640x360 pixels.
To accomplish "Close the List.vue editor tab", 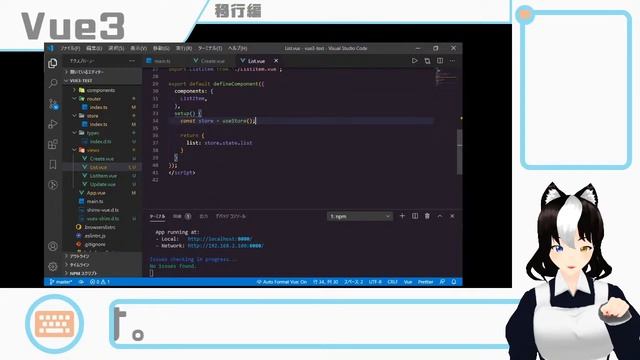I will click(x=276, y=61).
